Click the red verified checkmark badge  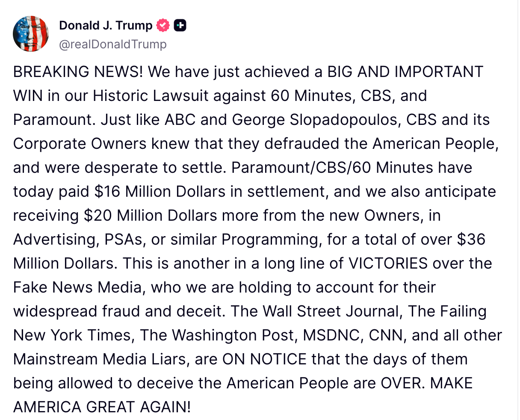pos(163,26)
